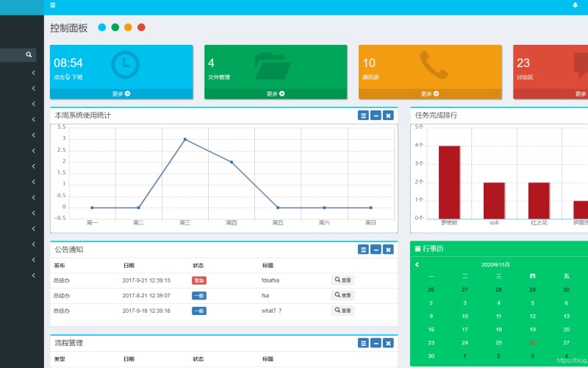Select the blue theme color dot
588x368 pixels.
(102, 27)
